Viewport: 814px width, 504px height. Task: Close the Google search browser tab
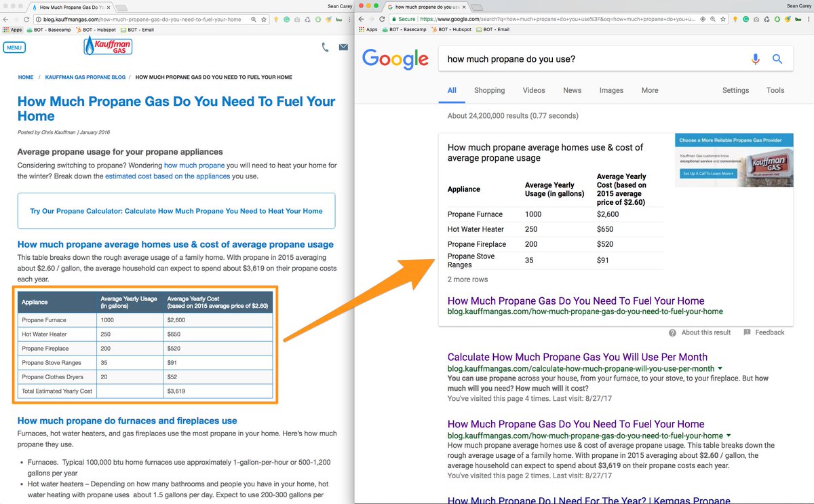click(x=464, y=7)
